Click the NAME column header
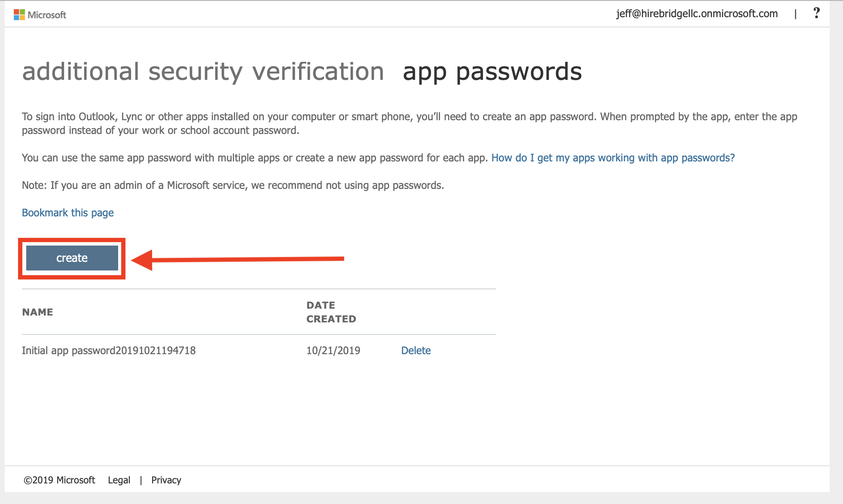Screen dimensions: 843x504 (38, 312)
